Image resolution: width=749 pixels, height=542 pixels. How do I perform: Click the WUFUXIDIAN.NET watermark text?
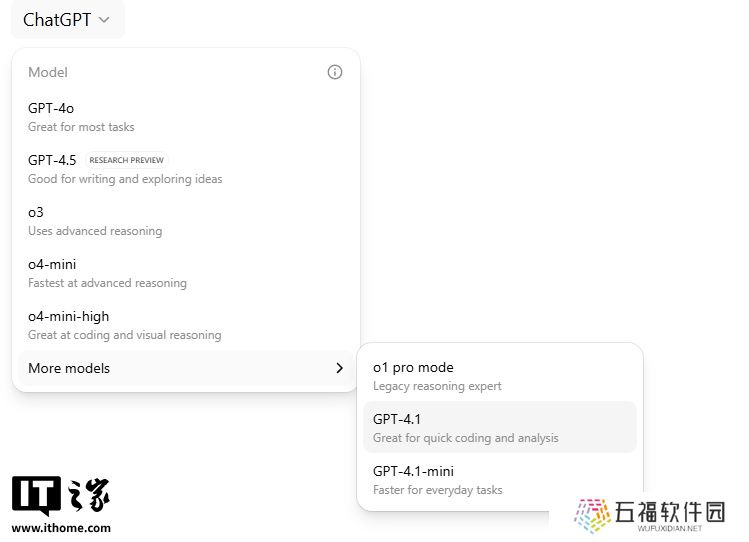669,528
